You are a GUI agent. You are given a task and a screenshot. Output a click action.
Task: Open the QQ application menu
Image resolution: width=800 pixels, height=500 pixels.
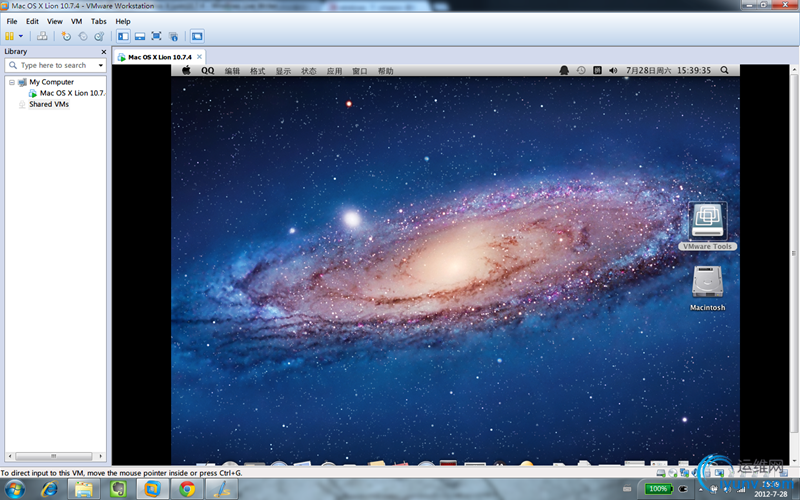click(x=208, y=70)
